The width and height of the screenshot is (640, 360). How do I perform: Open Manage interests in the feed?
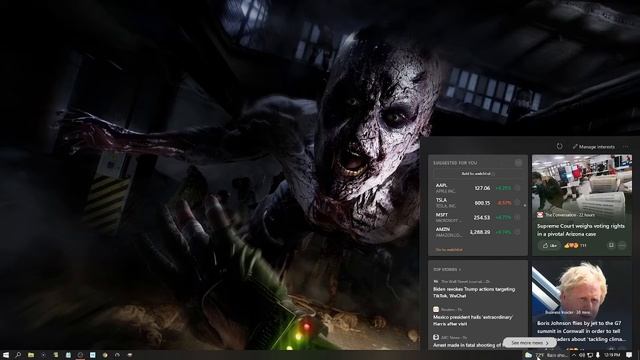[x=593, y=147]
